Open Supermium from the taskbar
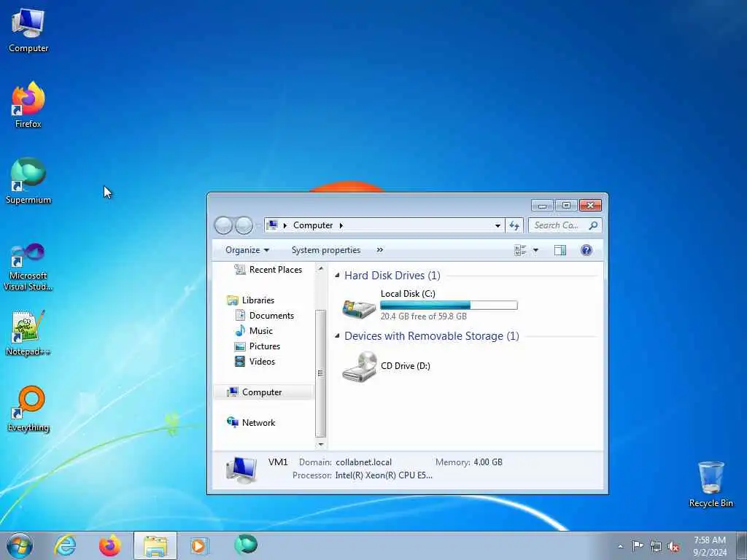 pyautogui.click(x=246, y=545)
